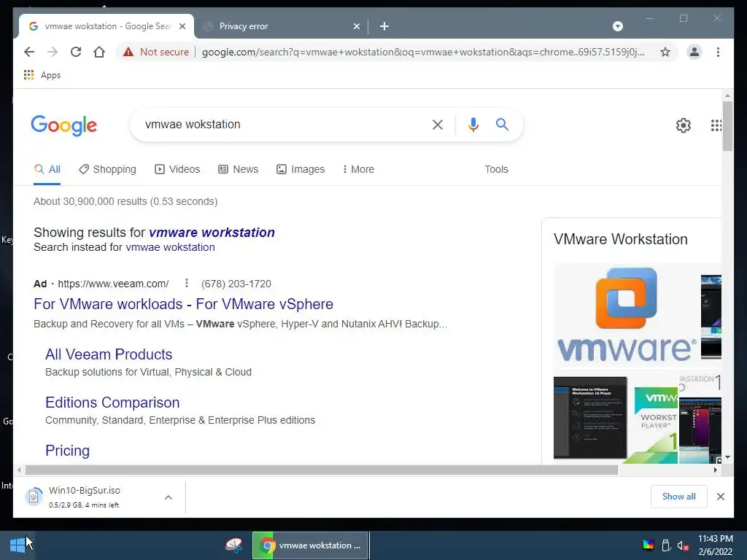Open the ad options three-dot icon
747x560 pixels.
(187, 284)
